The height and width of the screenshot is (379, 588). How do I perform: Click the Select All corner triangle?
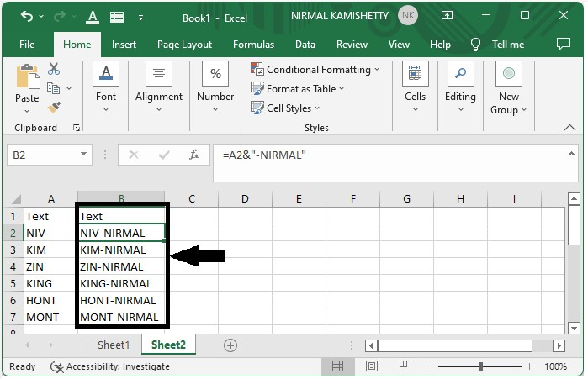pyautogui.click(x=15, y=199)
